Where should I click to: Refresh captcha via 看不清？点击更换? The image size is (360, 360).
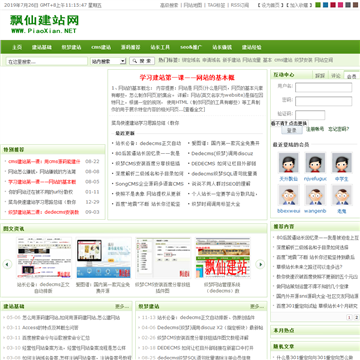click(289, 123)
